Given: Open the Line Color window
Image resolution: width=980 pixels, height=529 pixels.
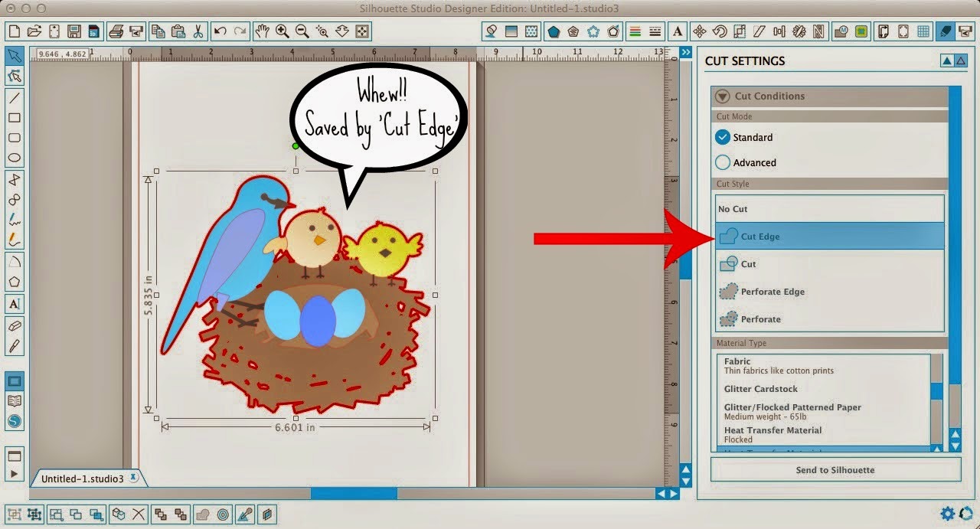Looking at the screenshot, I should [x=635, y=31].
